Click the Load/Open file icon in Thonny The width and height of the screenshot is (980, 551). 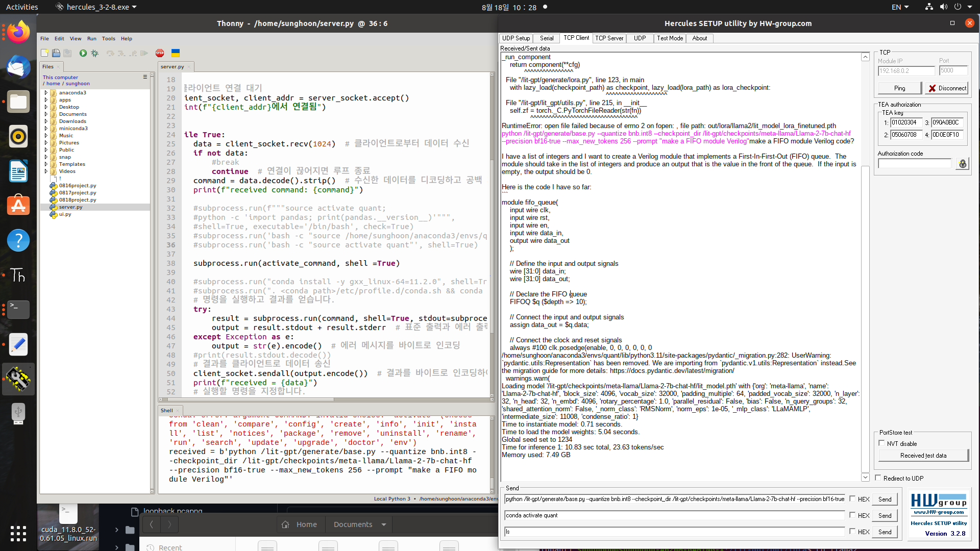56,53
